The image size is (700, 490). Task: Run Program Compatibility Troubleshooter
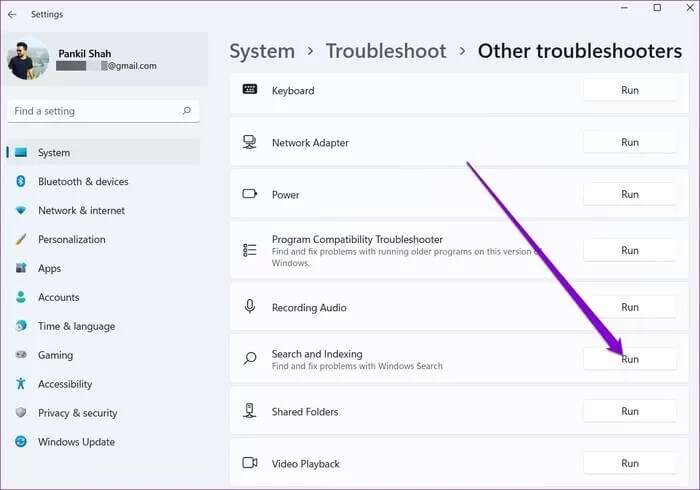pyautogui.click(x=629, y=250)
